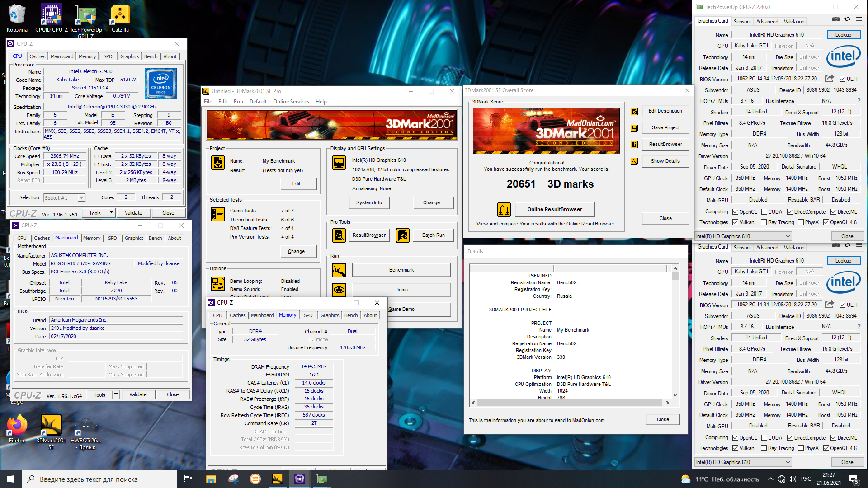Toggle Ray Tracing checkbox in lower GPU-Z window
Screen dimensions: 868x488
(764, 448)
